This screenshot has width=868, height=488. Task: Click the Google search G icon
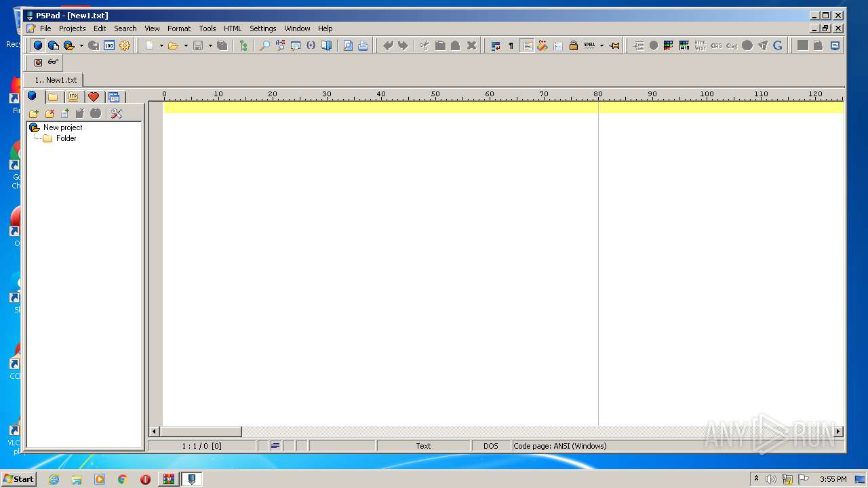tap(778, 45)
